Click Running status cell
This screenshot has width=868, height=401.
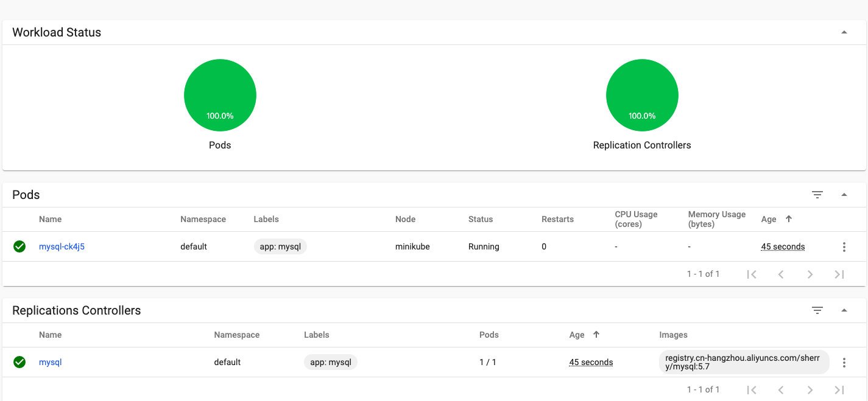click(x=484, y=246)
